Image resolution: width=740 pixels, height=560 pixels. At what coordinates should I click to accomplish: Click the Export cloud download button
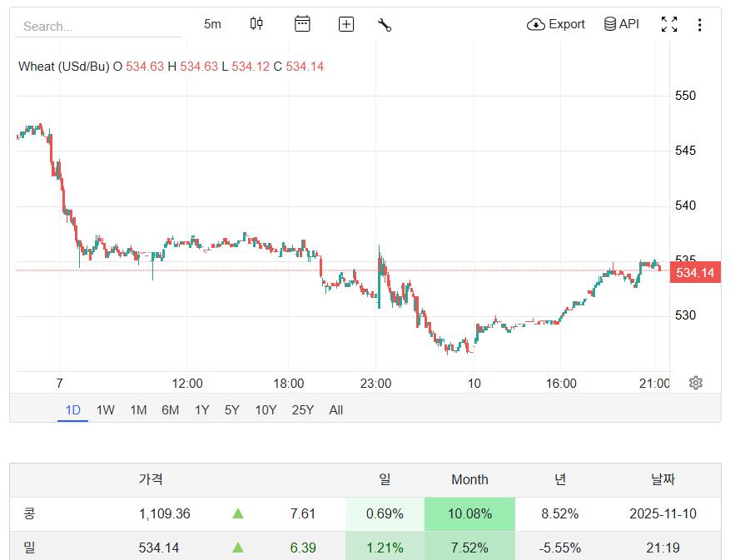pos(556,24)
